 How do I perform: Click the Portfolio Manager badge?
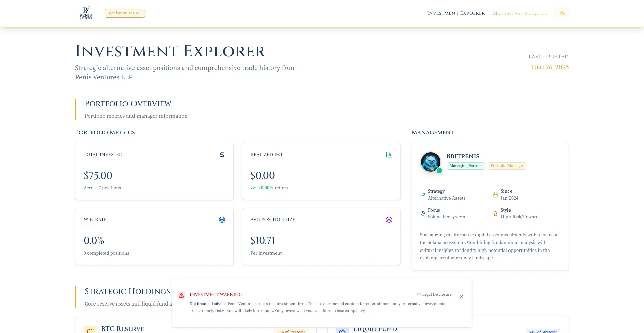tap(507, 166)
